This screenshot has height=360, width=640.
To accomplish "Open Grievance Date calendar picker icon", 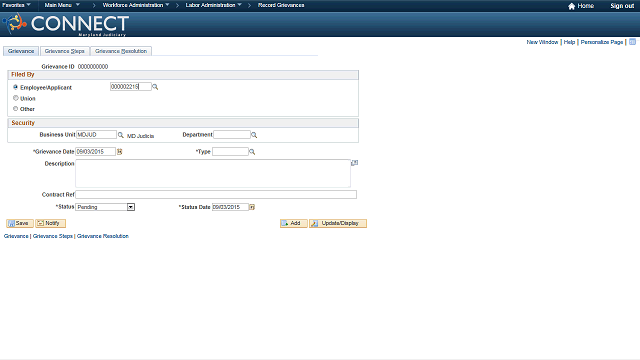I will tap(120, 152).
